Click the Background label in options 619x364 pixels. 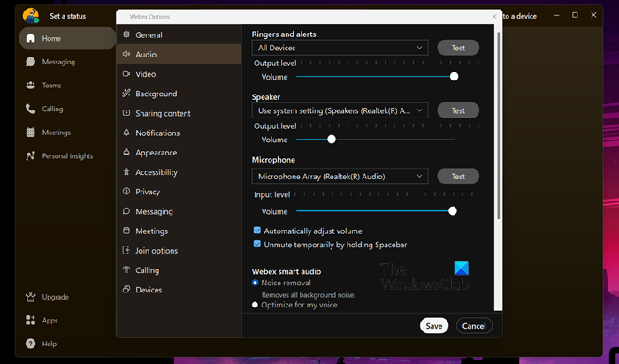(157, 94)
